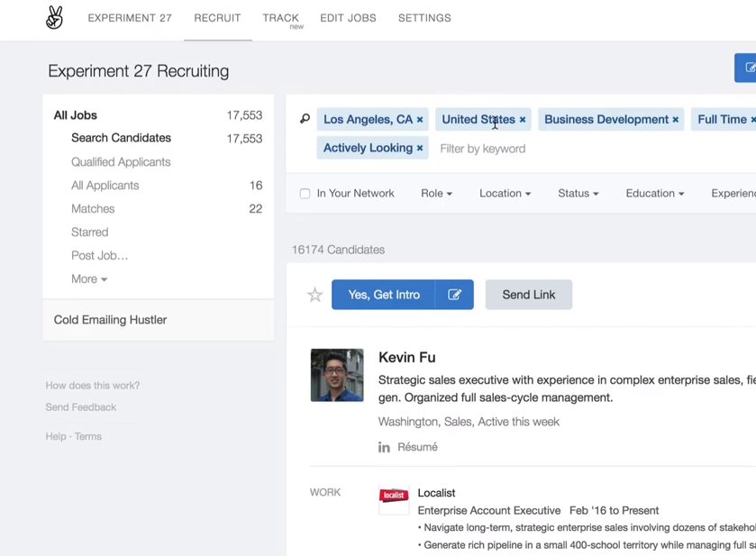Star the Kevin Fu candidate
This screenshot has height=556, width=756.
point(314,295)
